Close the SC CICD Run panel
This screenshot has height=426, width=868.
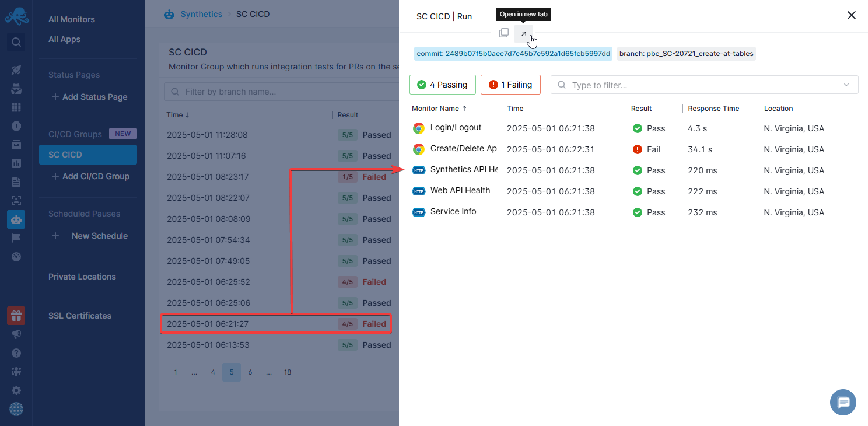point(852,15)
